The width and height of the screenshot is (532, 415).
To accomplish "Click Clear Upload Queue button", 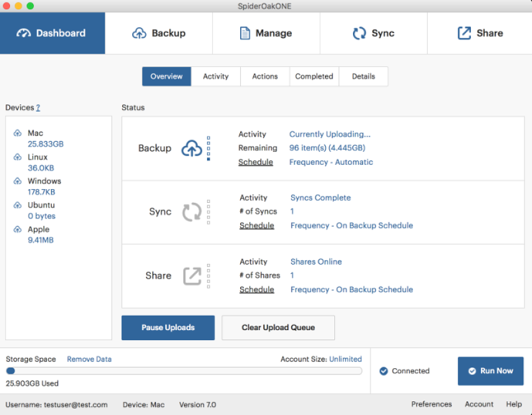I will tap(278, 328).
